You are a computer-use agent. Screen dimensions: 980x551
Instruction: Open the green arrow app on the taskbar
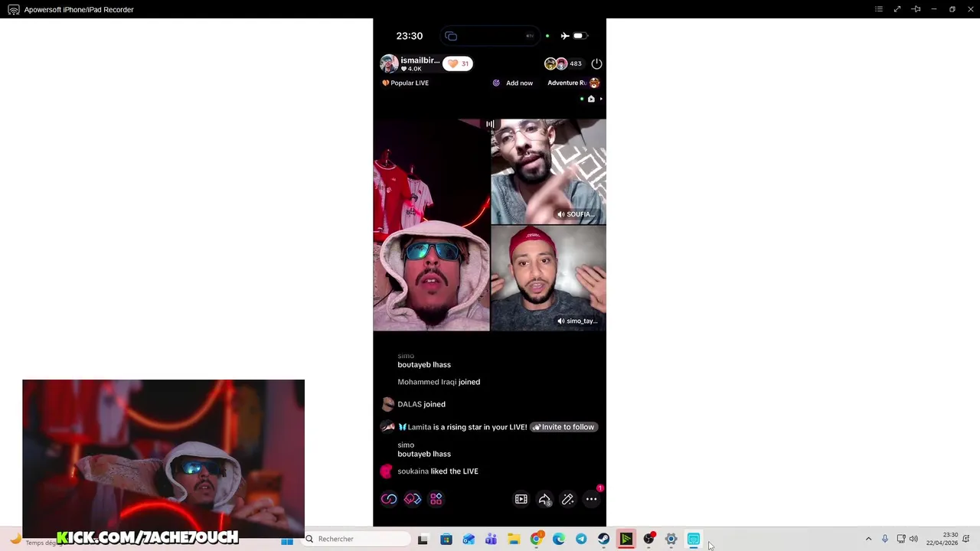[626, 540]
